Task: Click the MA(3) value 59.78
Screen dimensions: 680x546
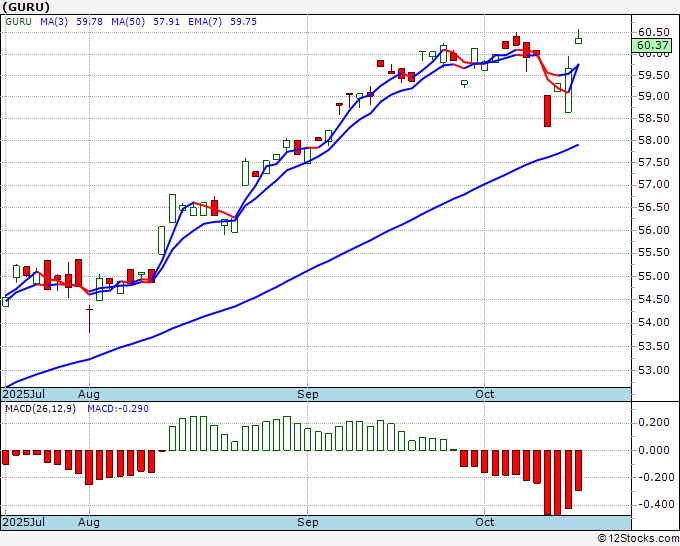Action: 89,22
